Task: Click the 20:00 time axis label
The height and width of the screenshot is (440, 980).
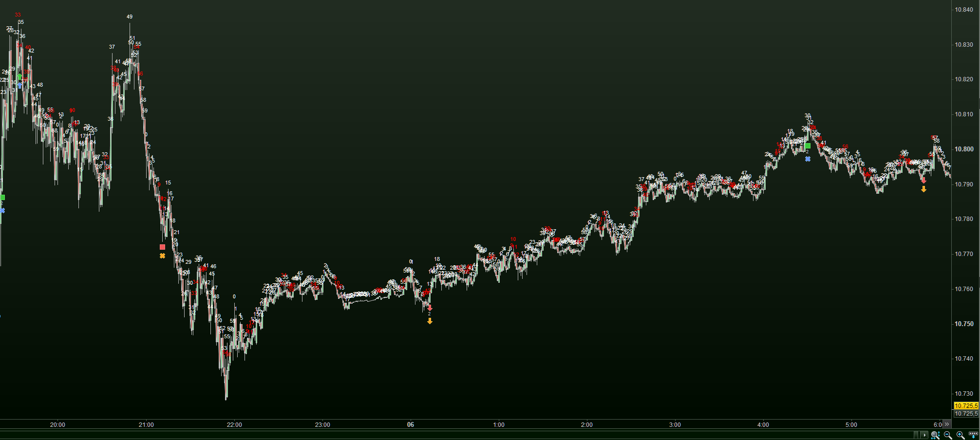Action: click(x=57, y=425)
